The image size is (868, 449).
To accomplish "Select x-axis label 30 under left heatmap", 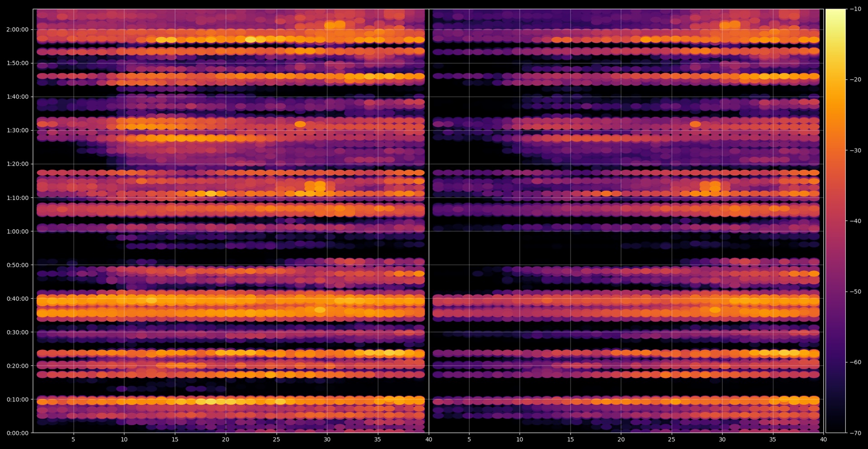I will tap(327, 440).
